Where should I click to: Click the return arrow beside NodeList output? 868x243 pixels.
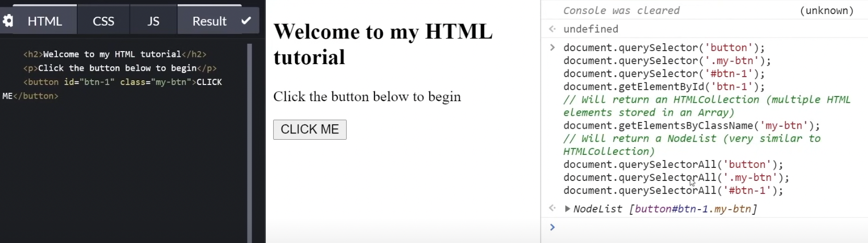[x=552, y=209]
